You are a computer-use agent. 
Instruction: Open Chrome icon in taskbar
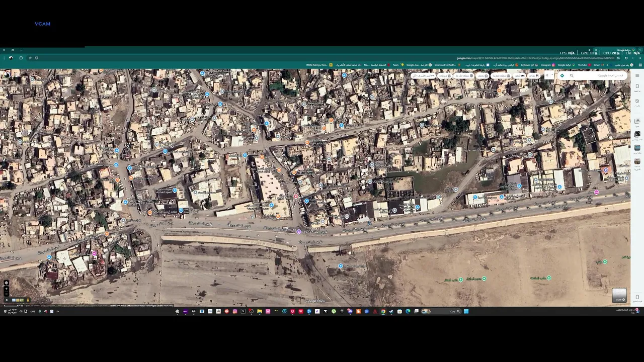pos(383,311)
